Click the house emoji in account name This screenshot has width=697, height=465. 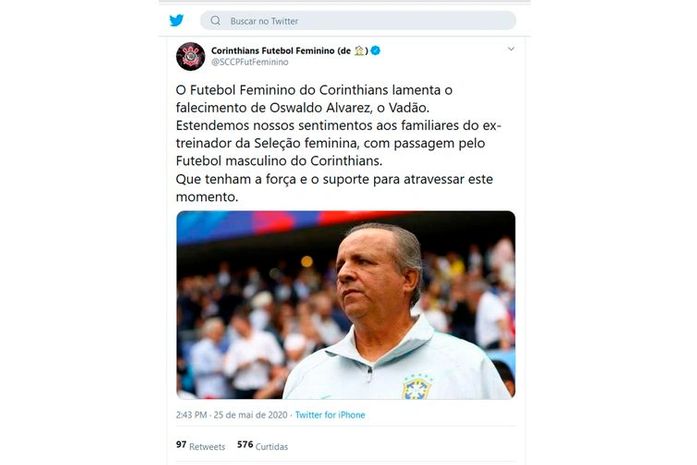click(359, 51)
